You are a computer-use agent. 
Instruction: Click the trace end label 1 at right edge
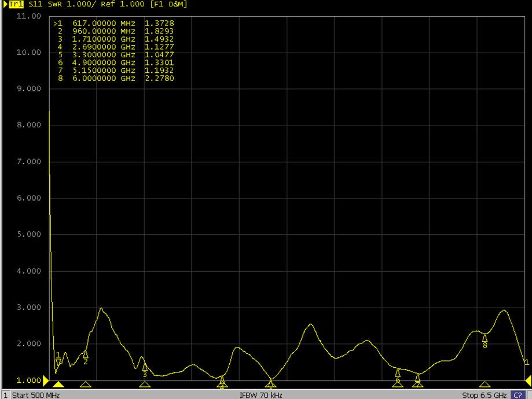527,363
